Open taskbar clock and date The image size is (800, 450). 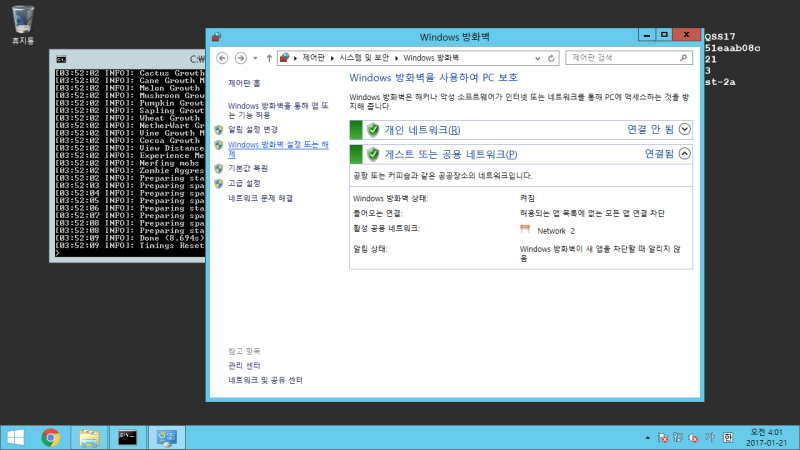766,437
